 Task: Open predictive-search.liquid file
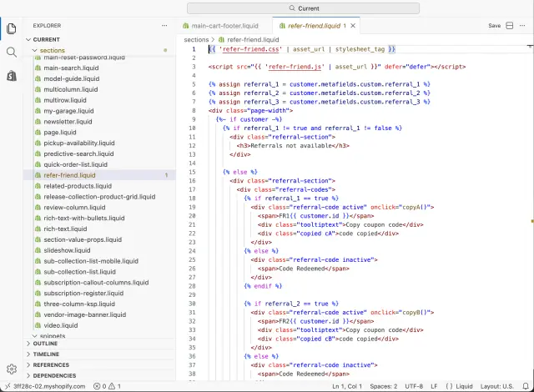click(78, 153)
